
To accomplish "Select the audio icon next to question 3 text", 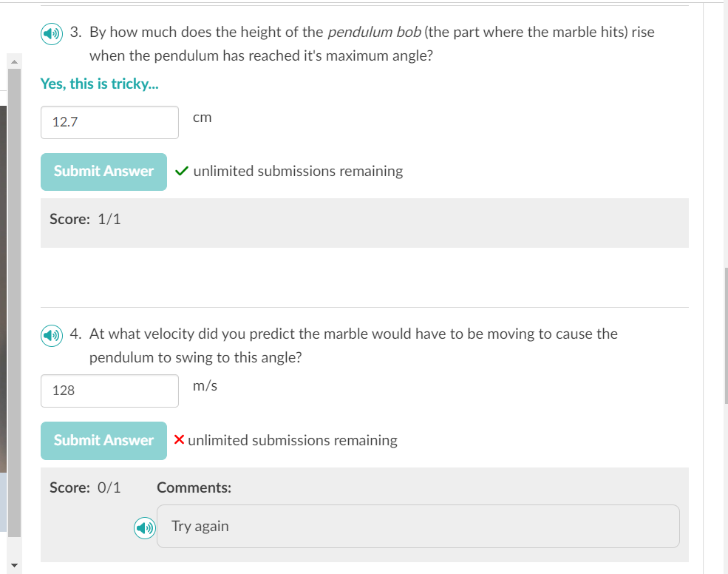I will pos(51,33).
